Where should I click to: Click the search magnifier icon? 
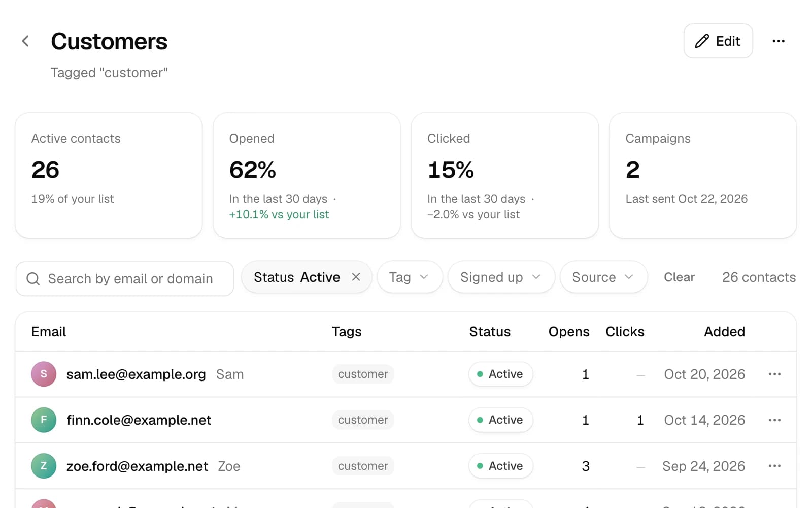click(33, 279)
